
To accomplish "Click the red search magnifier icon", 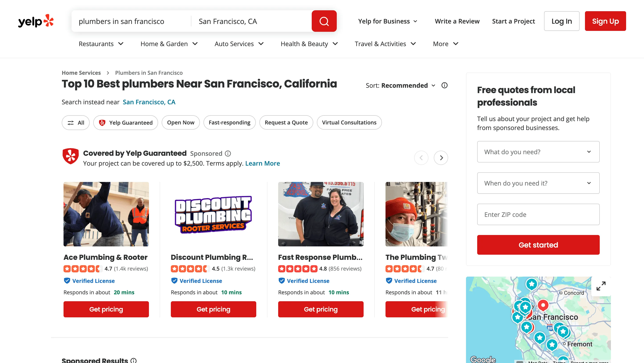I will pyautogui.click(x=324, y=21).
